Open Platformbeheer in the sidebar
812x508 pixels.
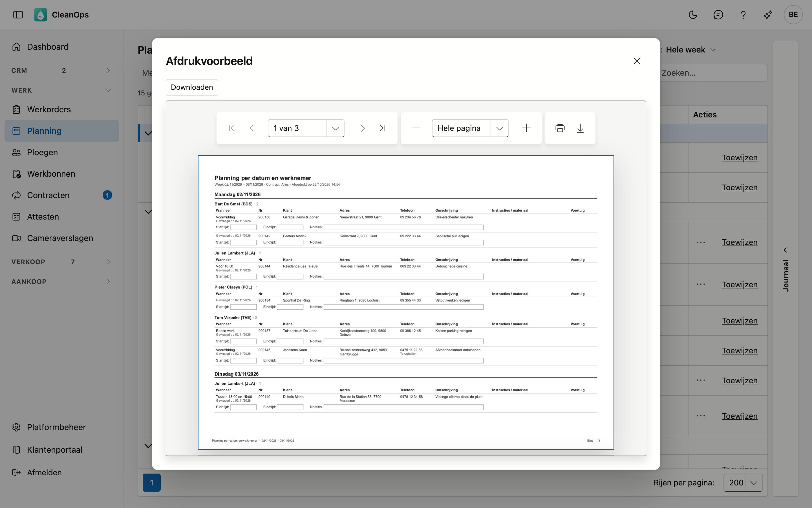click(61, 427)
